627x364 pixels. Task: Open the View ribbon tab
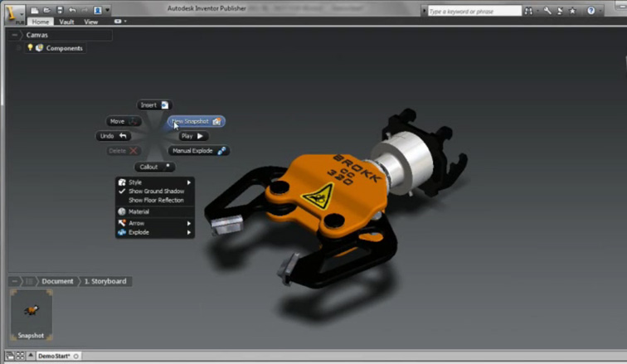tap(91, 22)
